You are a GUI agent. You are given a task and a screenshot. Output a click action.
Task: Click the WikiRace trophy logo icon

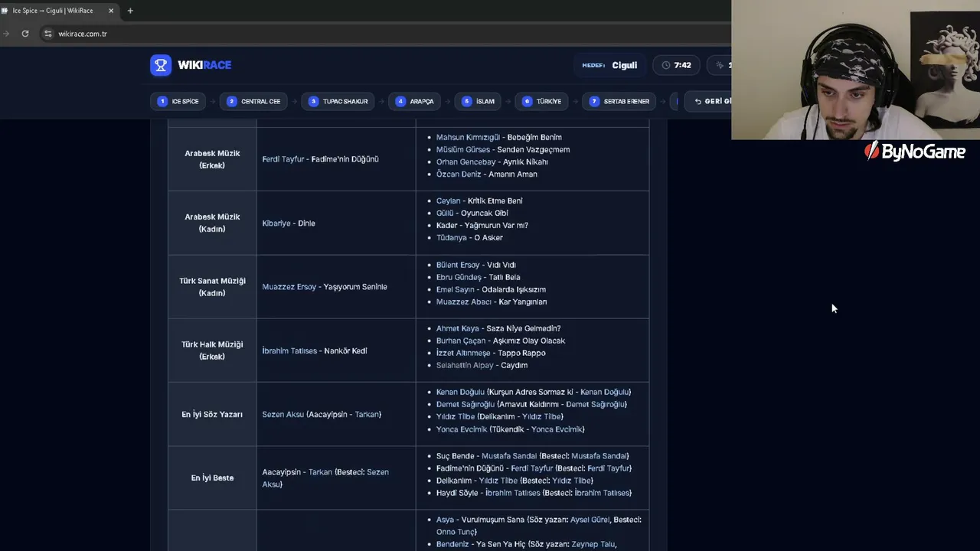point(161,65)
